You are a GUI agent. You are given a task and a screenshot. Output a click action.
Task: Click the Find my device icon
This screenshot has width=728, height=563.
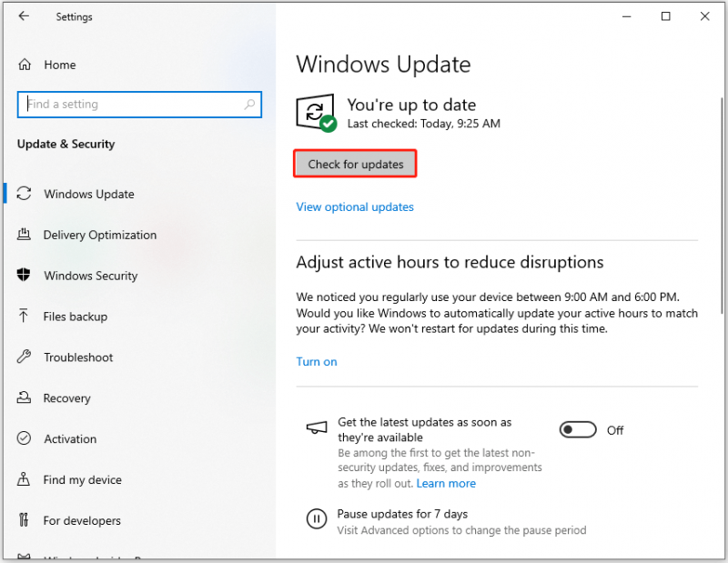[x=24, y=479]
